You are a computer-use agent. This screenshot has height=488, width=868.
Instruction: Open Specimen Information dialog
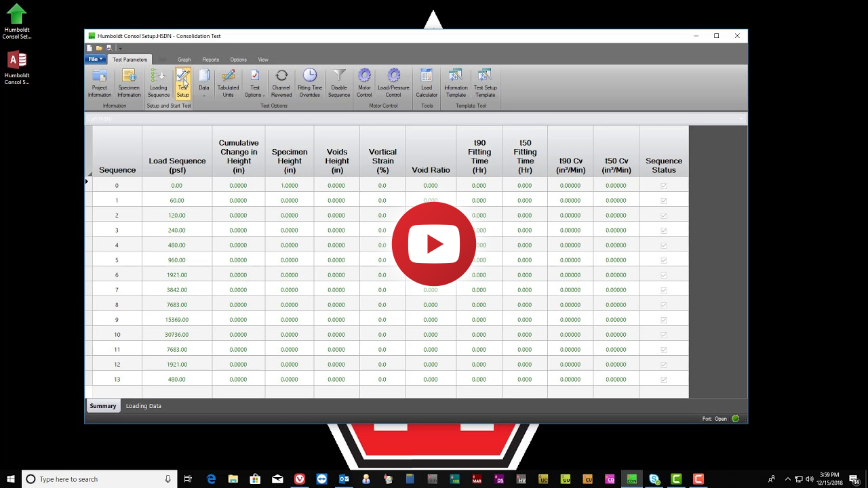pos(129,83)
